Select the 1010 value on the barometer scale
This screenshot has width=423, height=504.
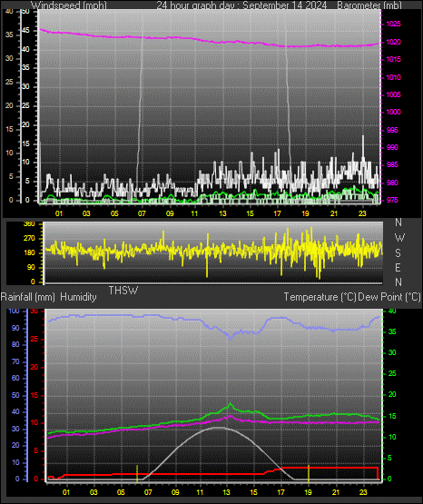click(x=393, y=77)
